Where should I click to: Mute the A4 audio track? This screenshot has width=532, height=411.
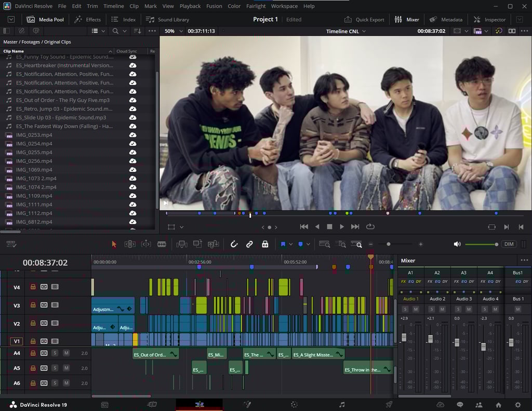click(66, 353)
